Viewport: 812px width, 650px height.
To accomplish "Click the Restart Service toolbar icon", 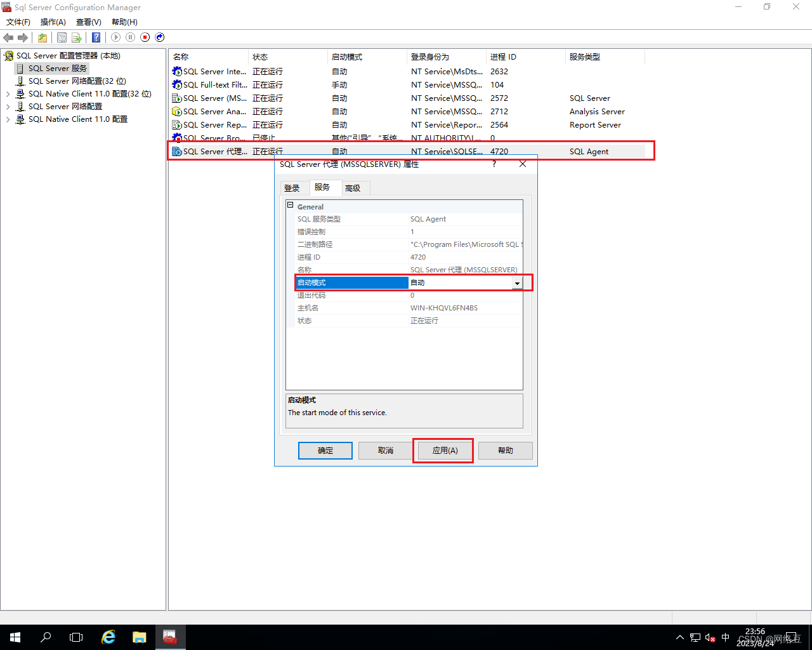I will pyautogui.click(x=160, y=37).
